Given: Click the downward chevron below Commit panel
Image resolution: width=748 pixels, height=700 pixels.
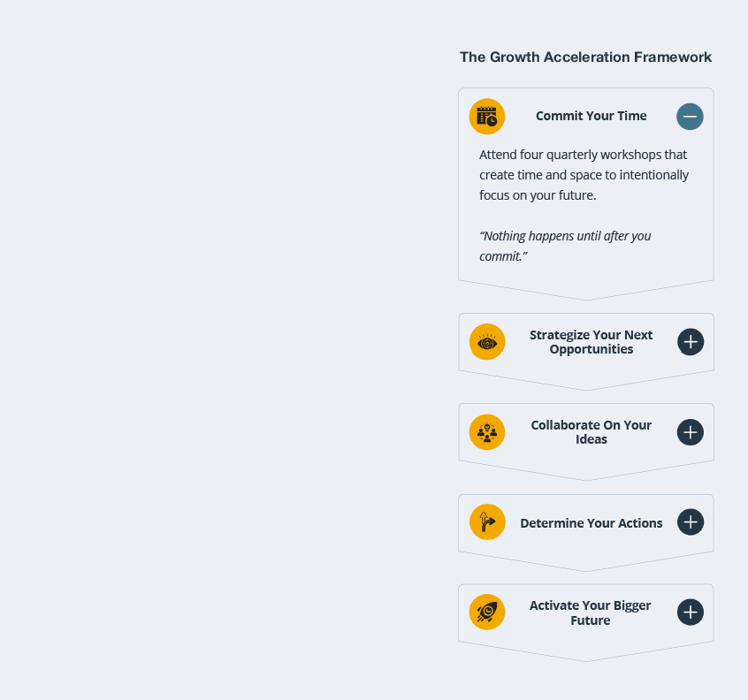Looking at the screenshot, I should (586, 293).
